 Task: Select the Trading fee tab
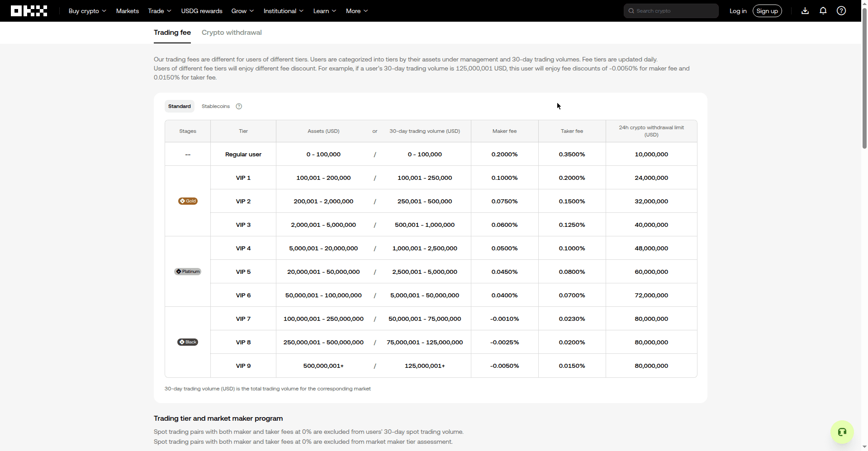tap(172, 33)
